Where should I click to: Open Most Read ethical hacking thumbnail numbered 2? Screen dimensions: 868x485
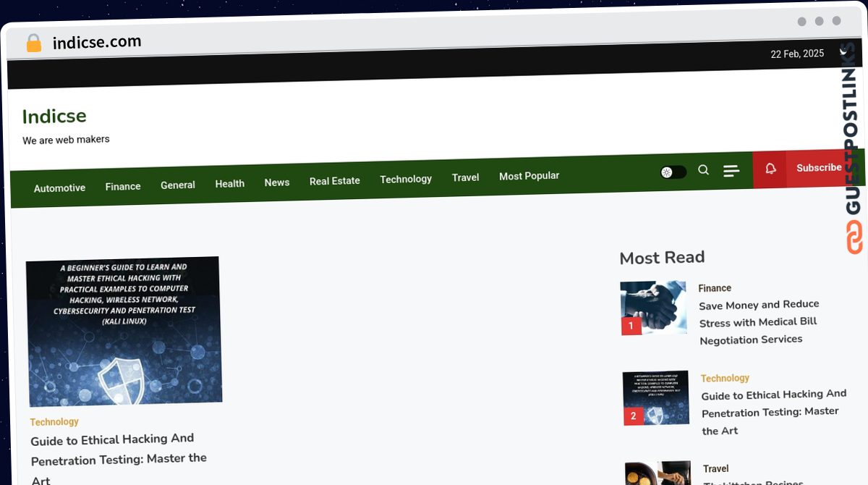click(656, 399)
